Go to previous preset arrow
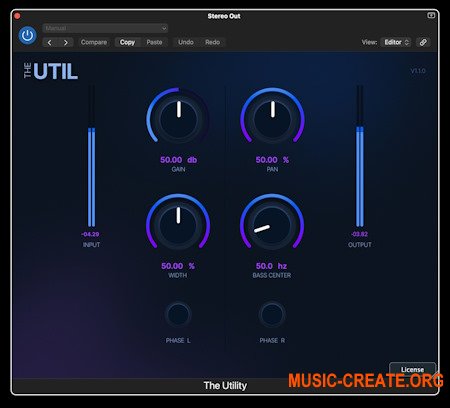450x408 pixels. [x=50, y=42]
